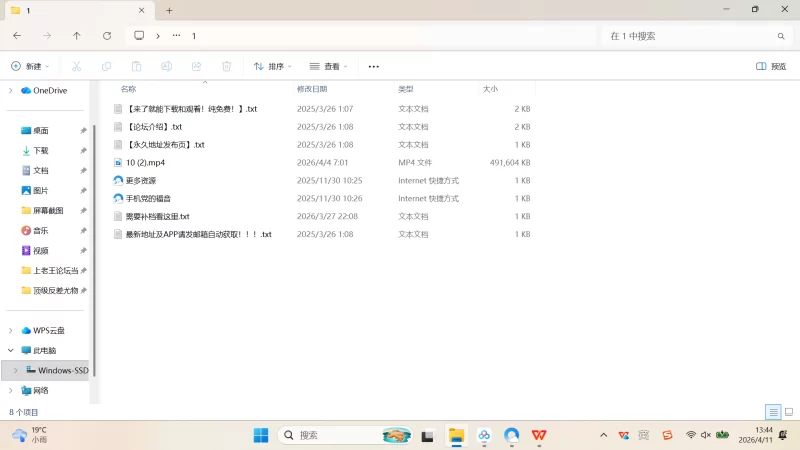Click the Back navigation arrow

pyautogui.click(x=17, y=35)
